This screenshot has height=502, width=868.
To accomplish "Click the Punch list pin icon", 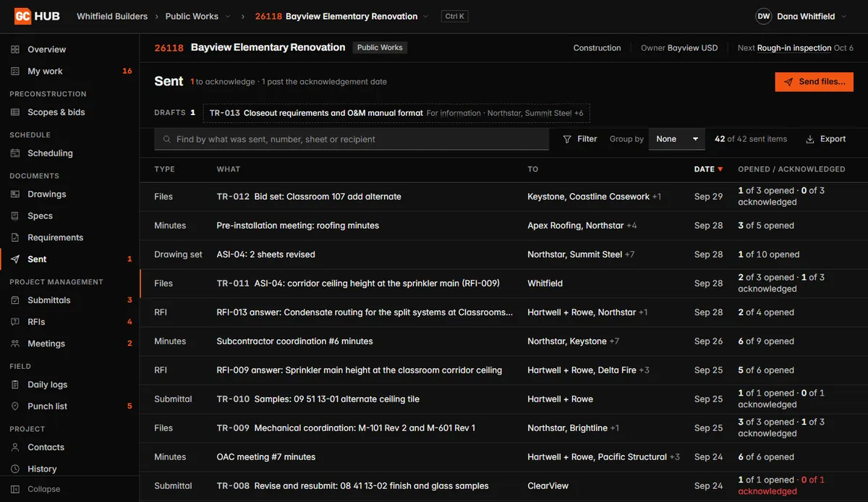I will 15,407.
